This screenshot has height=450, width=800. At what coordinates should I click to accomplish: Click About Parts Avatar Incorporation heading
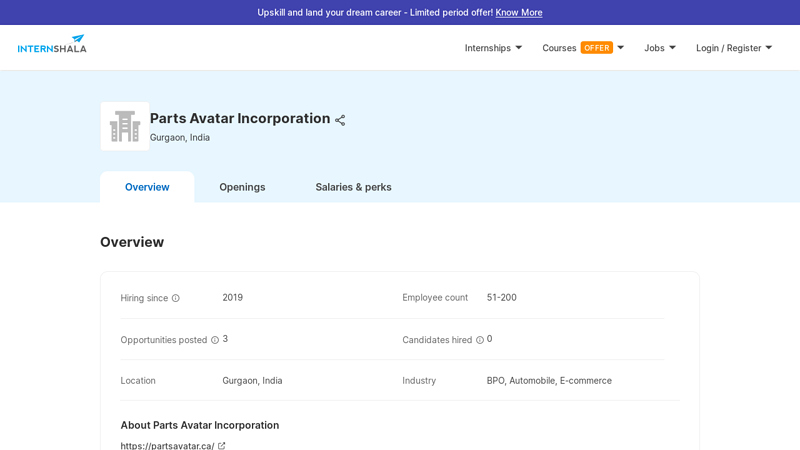pyautogui.click(x=199, y=425)
